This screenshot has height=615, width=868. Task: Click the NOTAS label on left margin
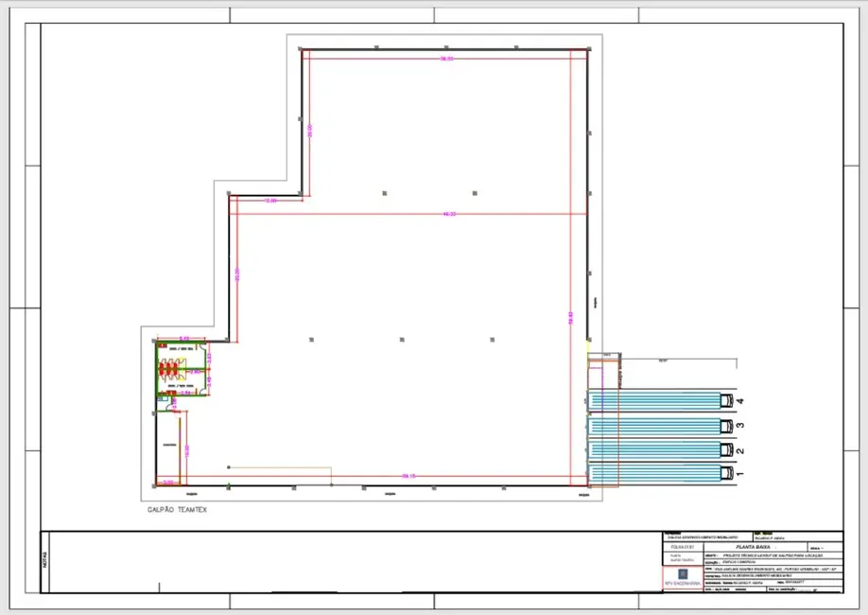(x=43, y=562)
